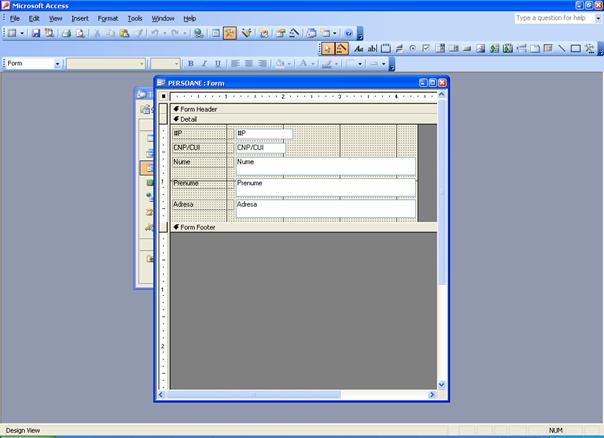Image resolution: width=604 pixels, height=438 pixels.
Task: Click the Microsoft Access Help icon
Action: pyautogui.click(x=348, y=33)
